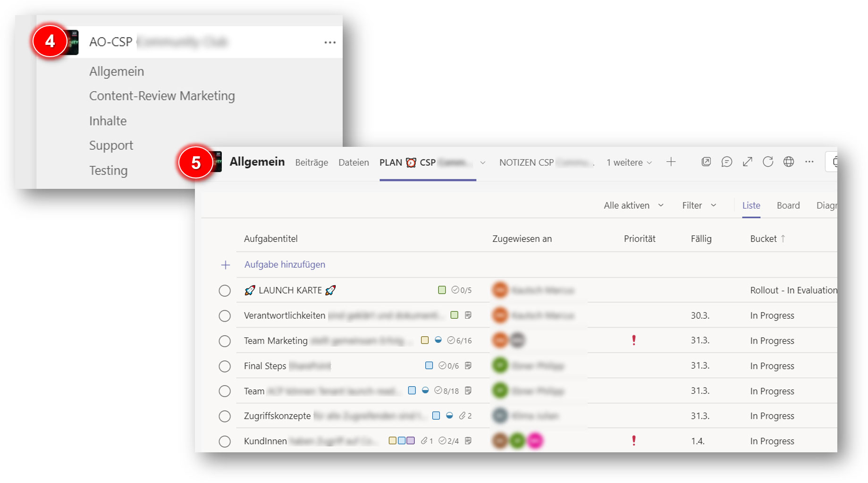Mark KundInnen task as complete
The height and width of the screenshot is (483, 868).
pos(225,441)
